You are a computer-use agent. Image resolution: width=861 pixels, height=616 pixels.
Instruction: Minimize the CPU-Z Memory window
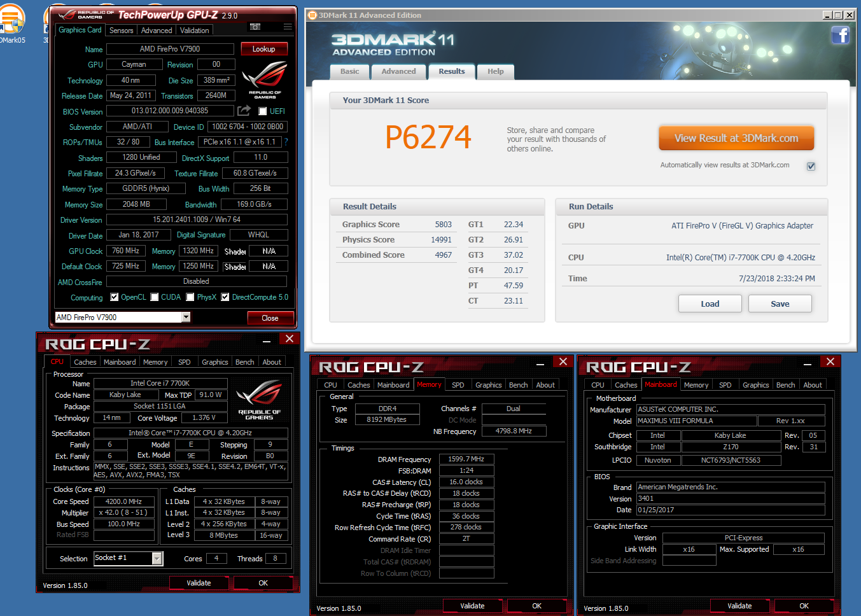click(540, 363)
